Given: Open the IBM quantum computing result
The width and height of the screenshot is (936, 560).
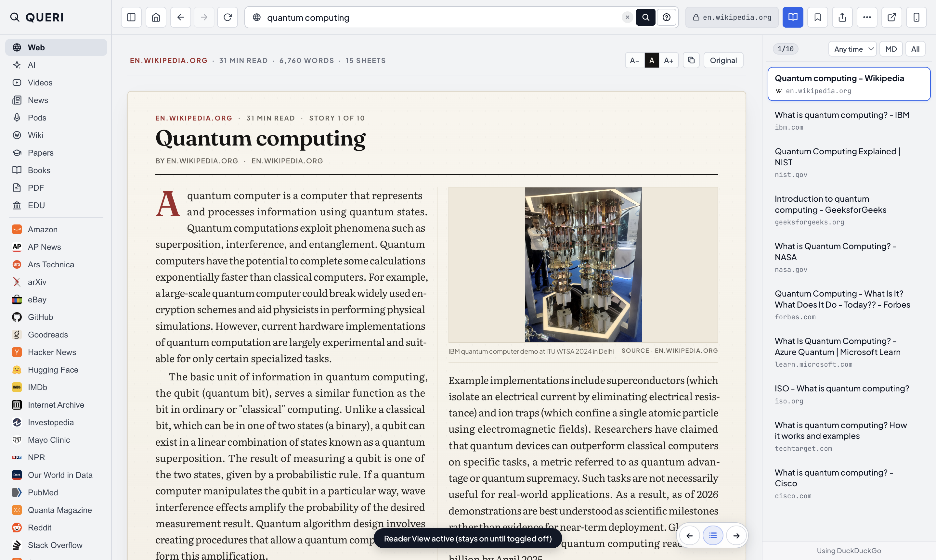Looking at the screenshot, I should [x=849, y=121].
